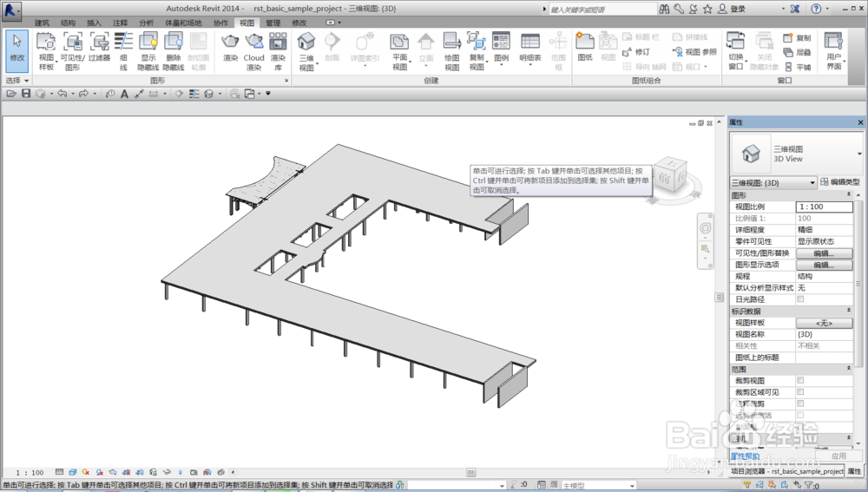Open the 用户界面 user interface tool
868x492 pixels.
pos(833,51)
